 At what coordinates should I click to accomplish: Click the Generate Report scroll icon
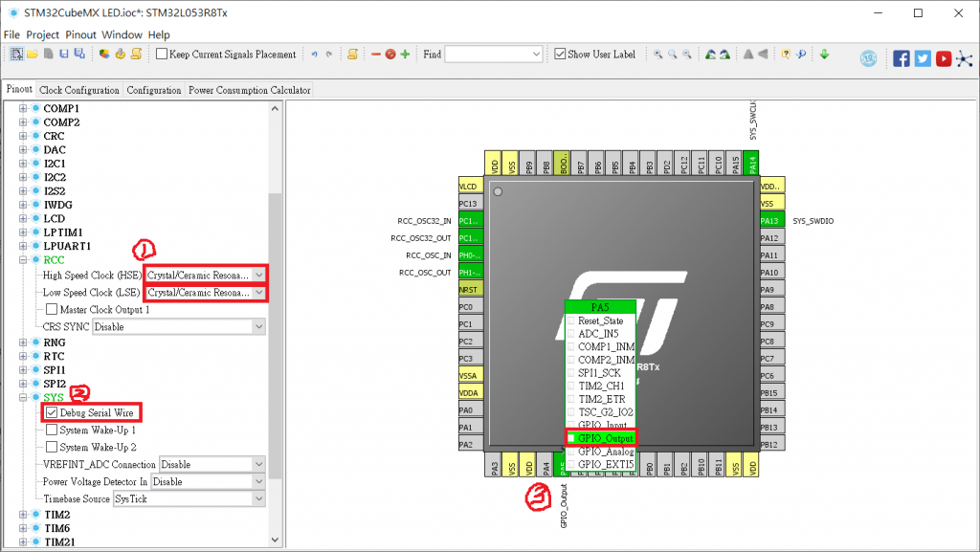(x=136, y=55)
